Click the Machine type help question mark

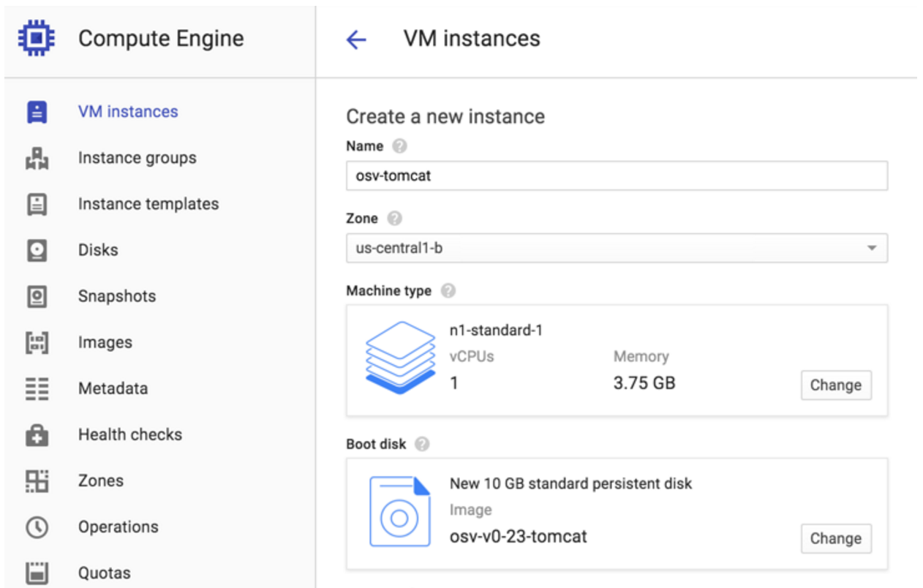pos(448,291)
